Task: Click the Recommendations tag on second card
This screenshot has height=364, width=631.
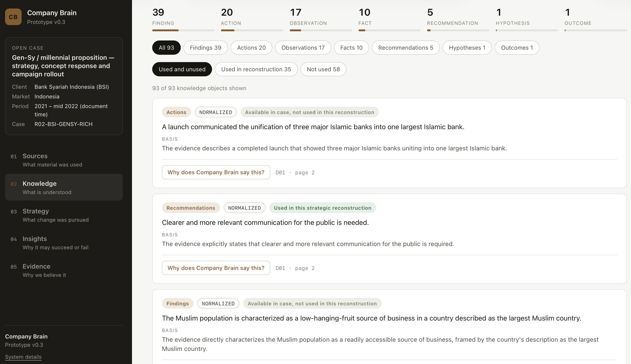Action: [x=191, y=208]
